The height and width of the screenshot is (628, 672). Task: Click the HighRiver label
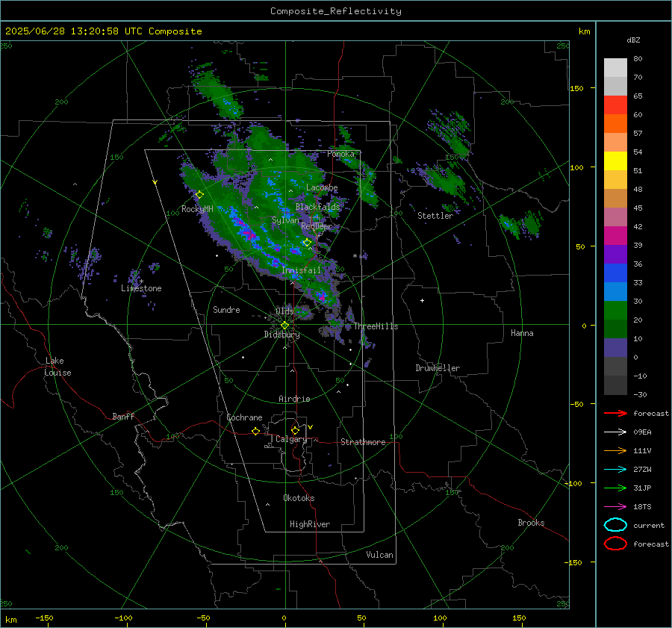[x=310, y=524]
